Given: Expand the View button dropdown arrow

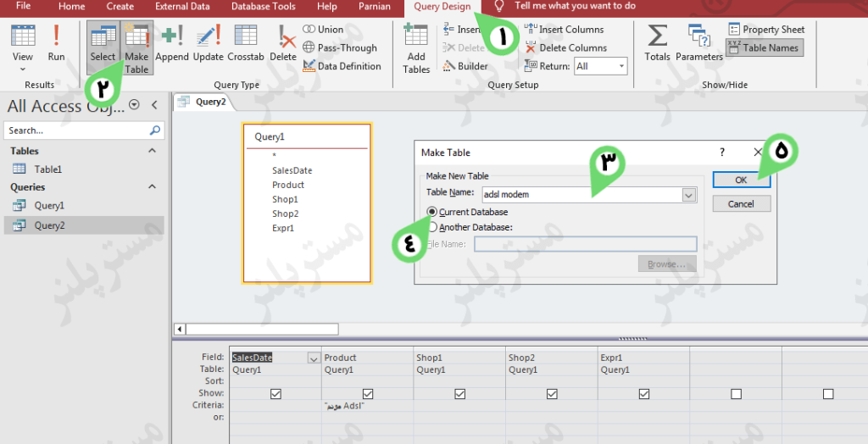Looking at the screenshot, I should (23, 69).
